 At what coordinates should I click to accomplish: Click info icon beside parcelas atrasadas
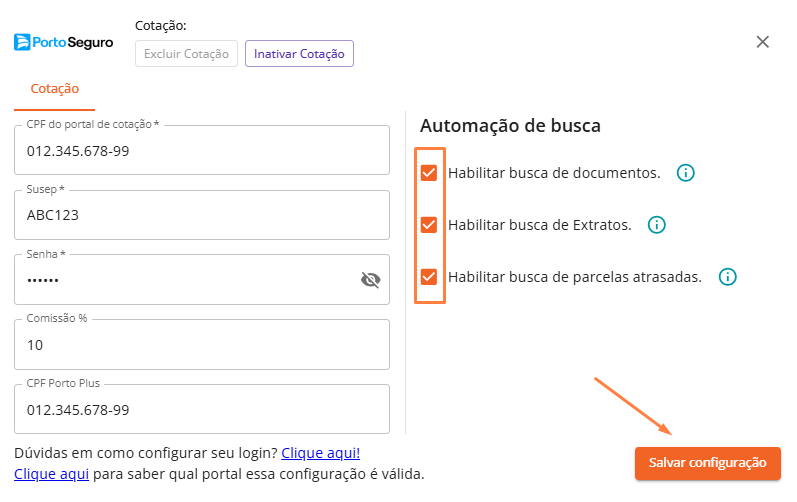coord(727,277)
